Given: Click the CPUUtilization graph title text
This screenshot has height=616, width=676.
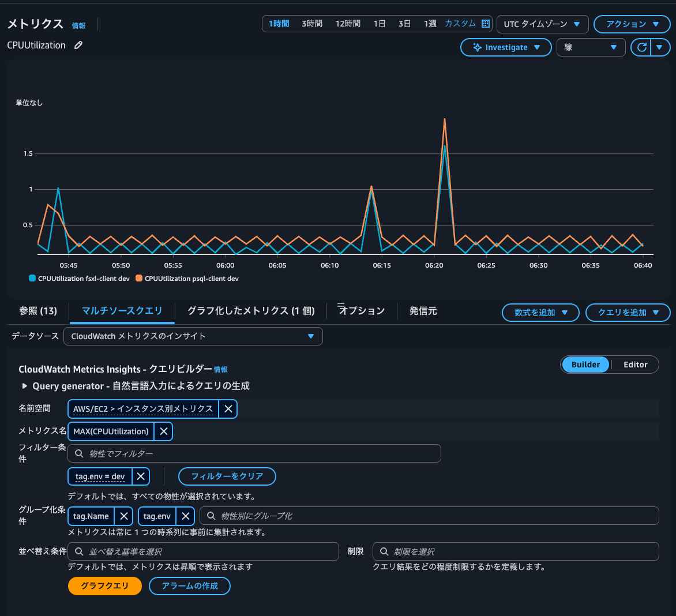Looking at the screenshot, I should pos(36,45).
